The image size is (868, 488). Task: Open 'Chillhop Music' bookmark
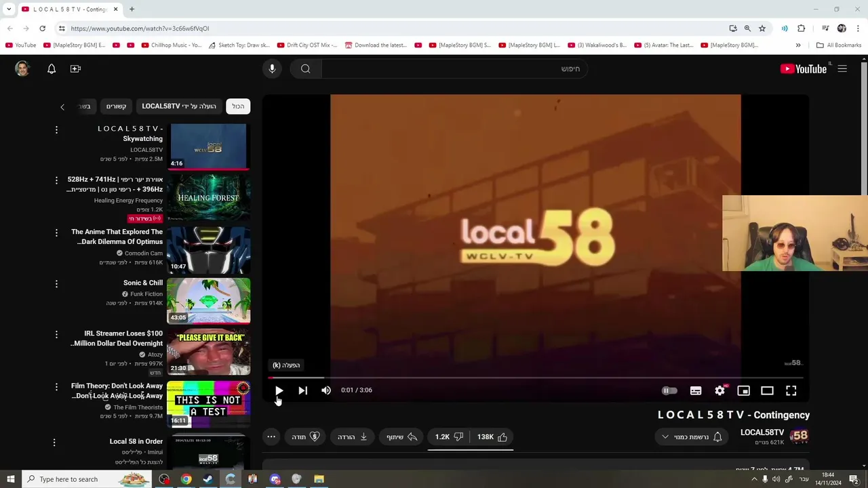click(172, 45)
